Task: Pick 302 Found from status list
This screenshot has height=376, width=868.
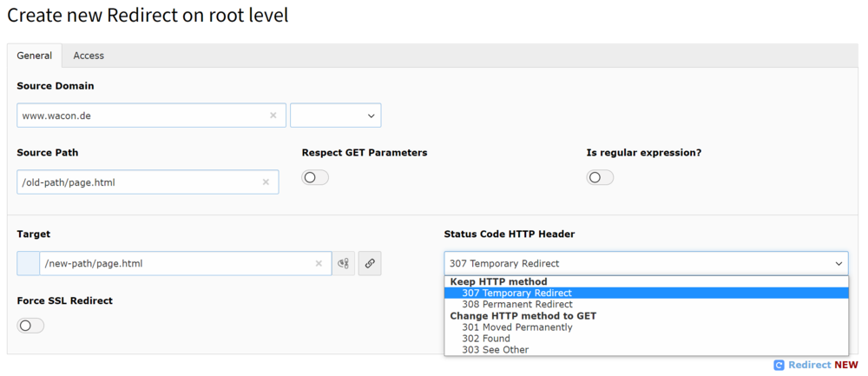Action: tap(486, 339)
